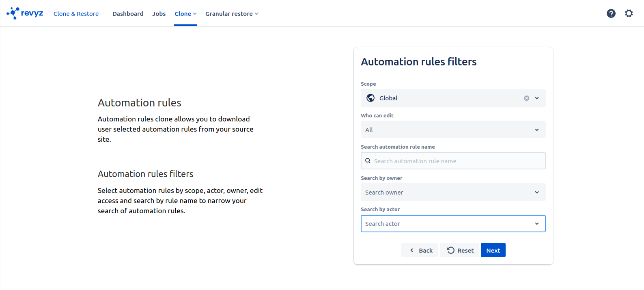Screen dimensions: 644x290
Task: Switch to the Jobs tab
Action: coord(159,14)
